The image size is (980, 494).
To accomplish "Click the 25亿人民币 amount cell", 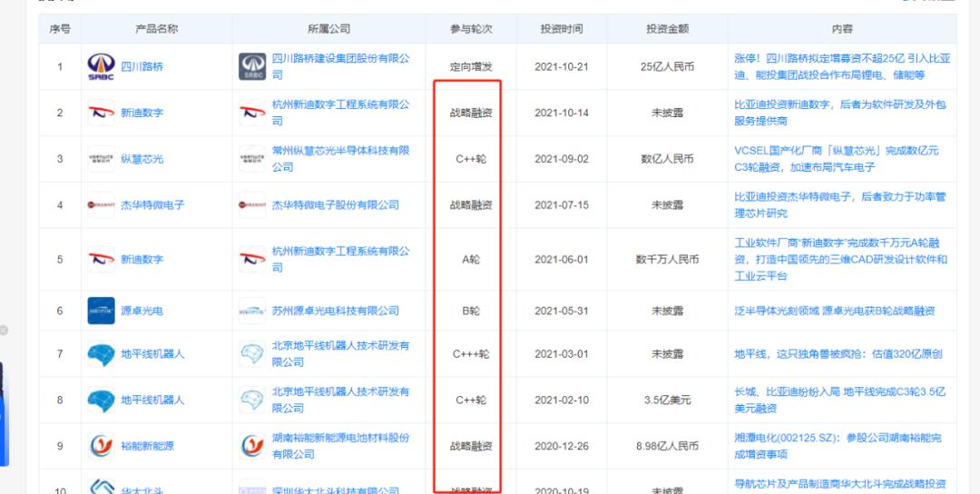I will [668, 67].
